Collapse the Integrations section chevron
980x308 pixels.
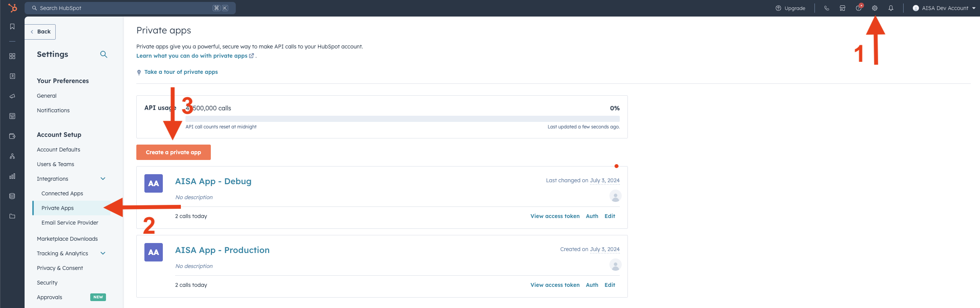pos(103,178)
